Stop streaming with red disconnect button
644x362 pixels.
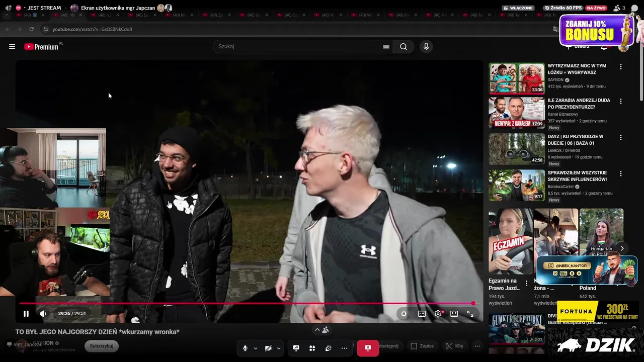[368, 348]
